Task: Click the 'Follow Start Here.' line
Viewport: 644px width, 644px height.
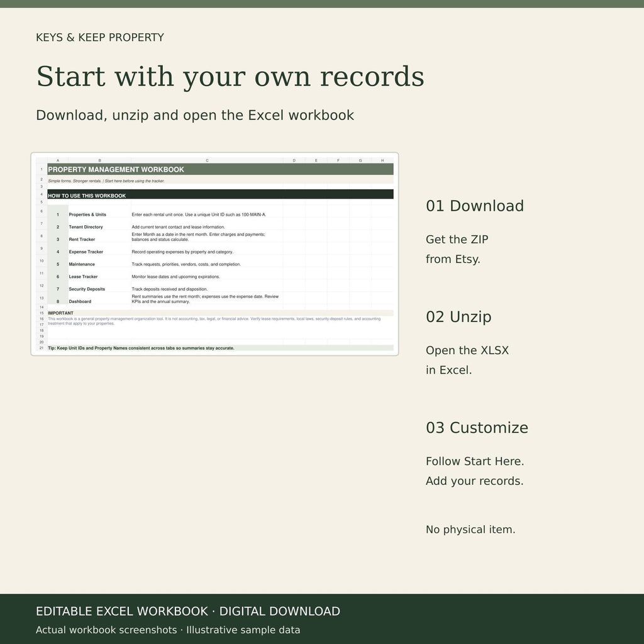Action: tap(475, 461)
